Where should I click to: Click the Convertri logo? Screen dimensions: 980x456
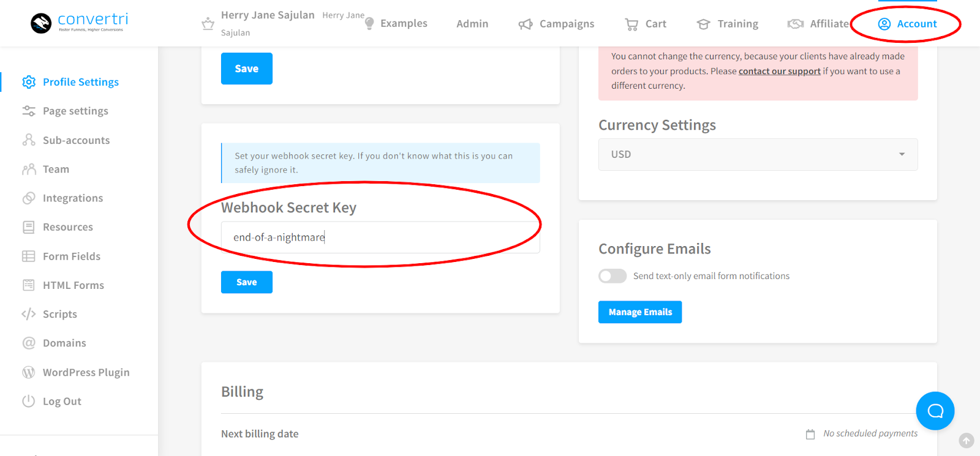pos(80,23)
